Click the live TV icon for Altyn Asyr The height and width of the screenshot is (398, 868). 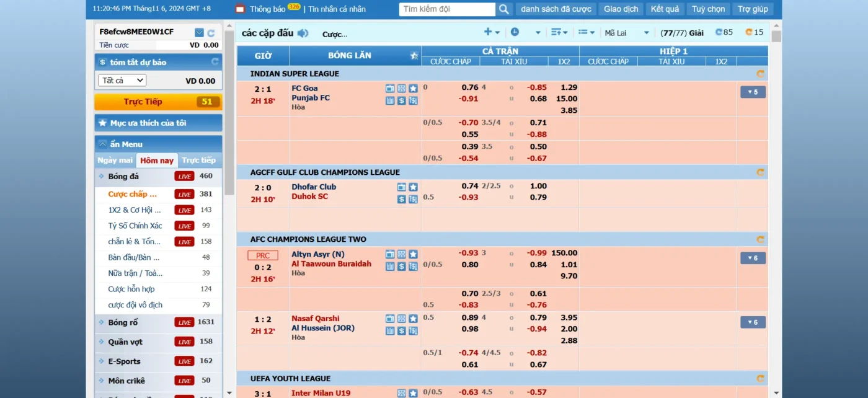390,254
